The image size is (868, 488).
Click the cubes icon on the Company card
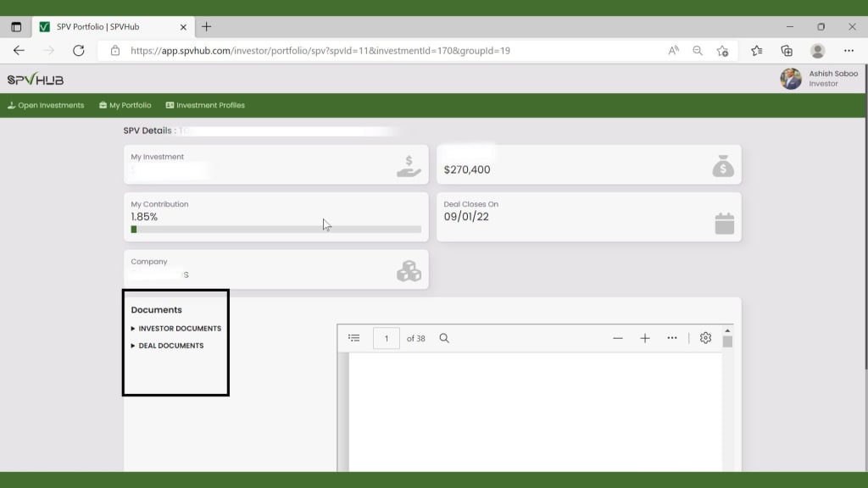408,270
